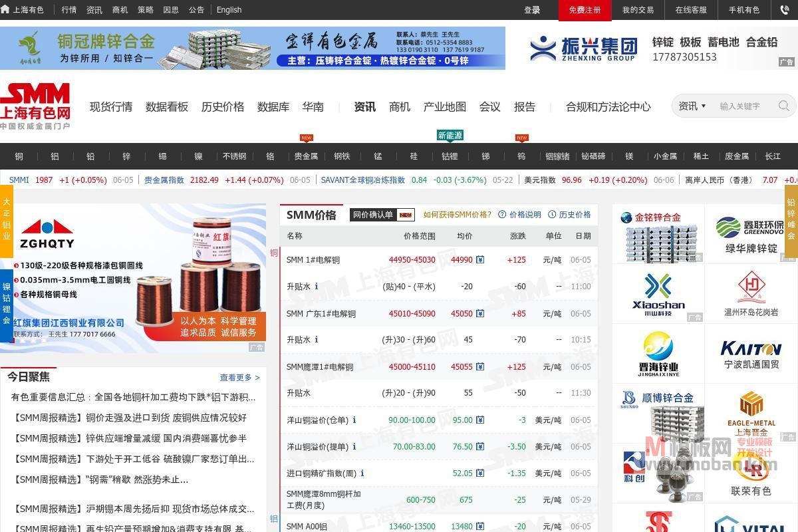Viewport: 798px width, 532px height.
Task: Open price chart icon for SMM 1#电解铜
Action: 480,260
